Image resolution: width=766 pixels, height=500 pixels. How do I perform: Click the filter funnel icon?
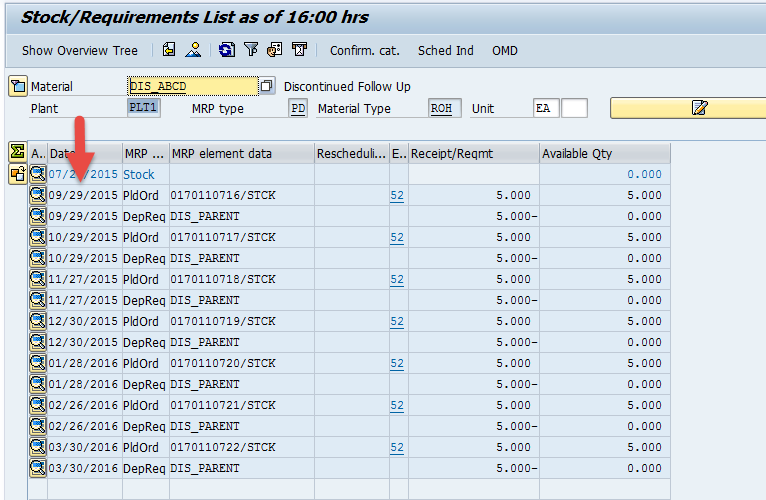pyautogui.click(x=251, y=50)
